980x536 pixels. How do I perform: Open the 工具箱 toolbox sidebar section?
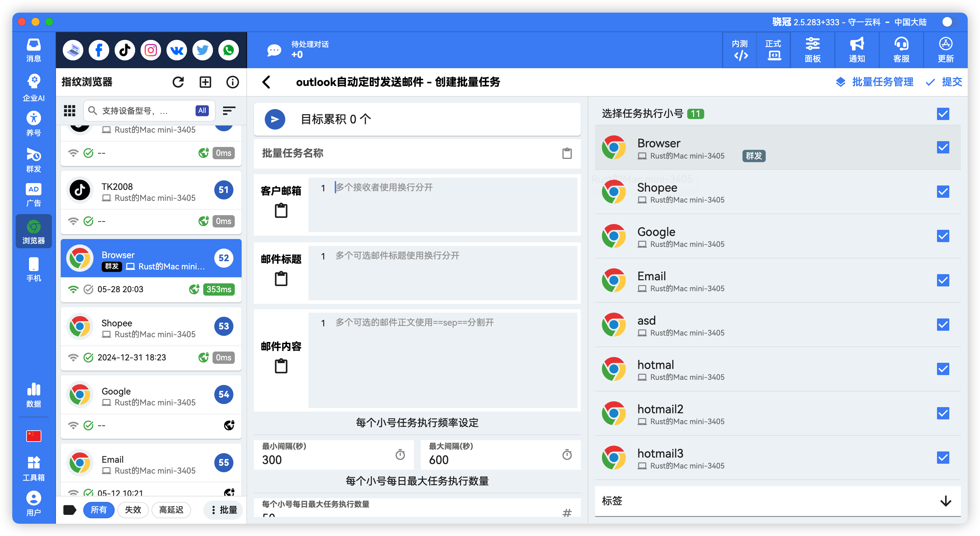tap(33, 468)
